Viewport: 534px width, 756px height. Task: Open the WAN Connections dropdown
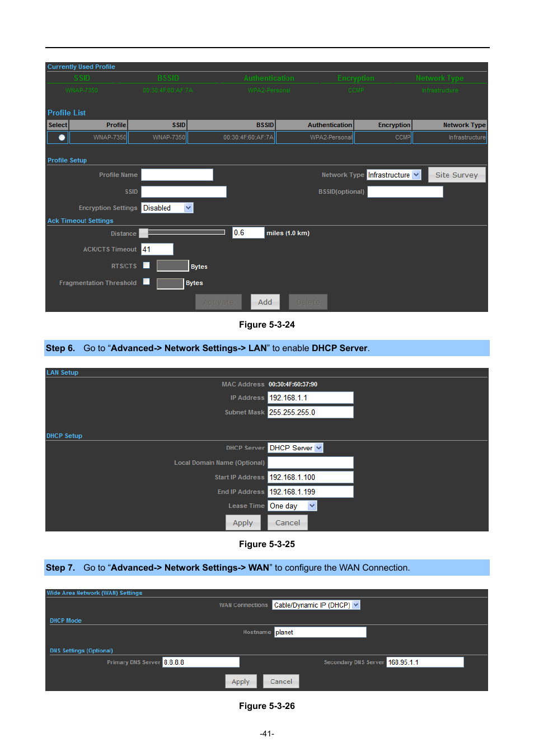point(316,605)
